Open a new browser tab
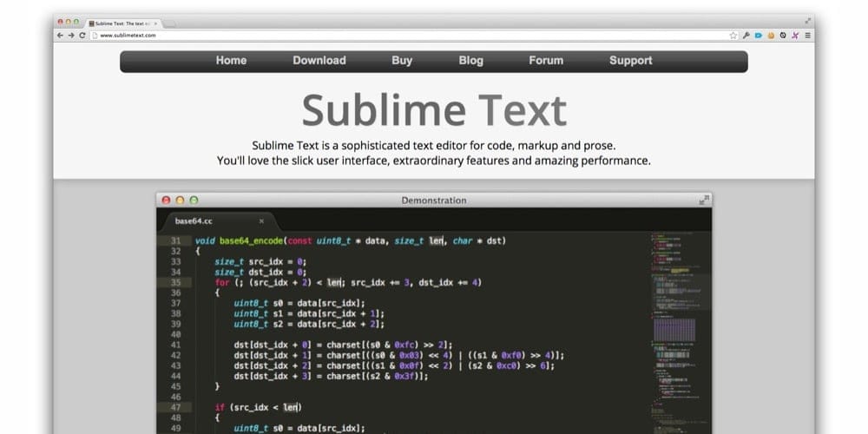The image size is (868, 434). click(169, 23)
